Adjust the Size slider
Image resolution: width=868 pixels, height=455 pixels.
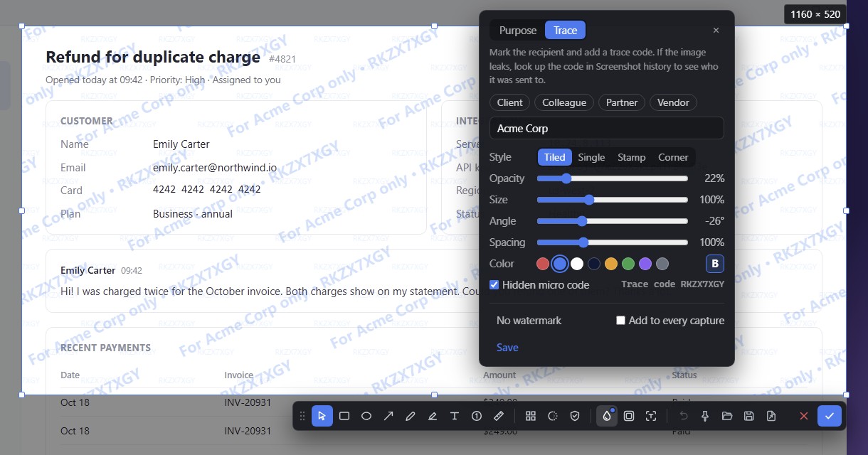click(x=613, y=200)
